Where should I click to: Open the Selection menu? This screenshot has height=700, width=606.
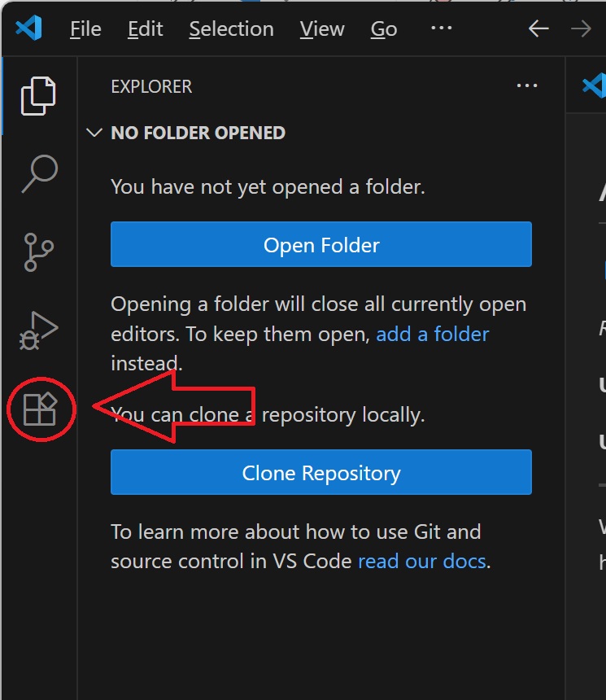[x=231, y=29]
